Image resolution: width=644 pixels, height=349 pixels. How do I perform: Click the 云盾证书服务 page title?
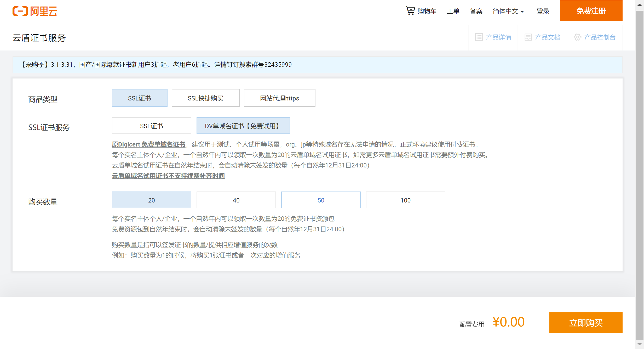pyautogui.click(x=39, y=38)
